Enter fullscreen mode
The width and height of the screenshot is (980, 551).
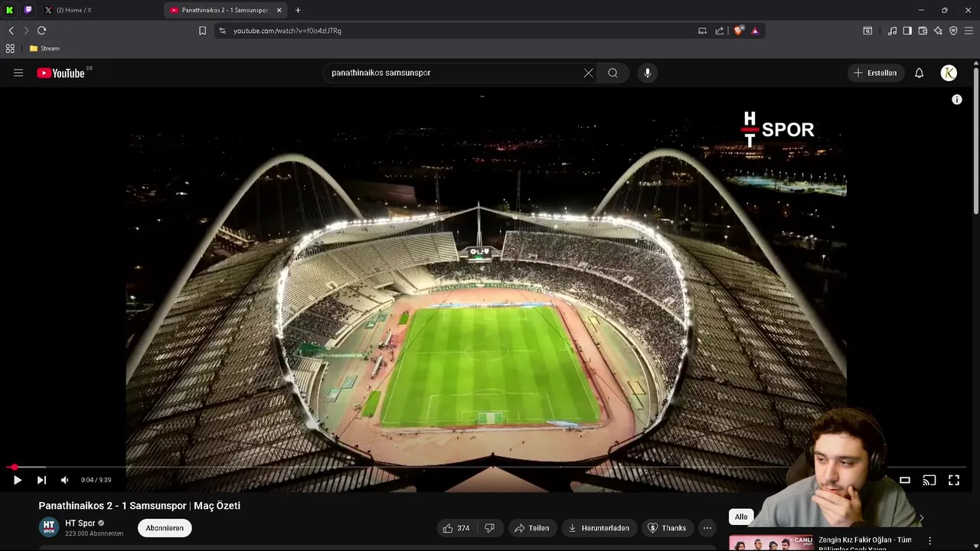click(x=954, y=480)
